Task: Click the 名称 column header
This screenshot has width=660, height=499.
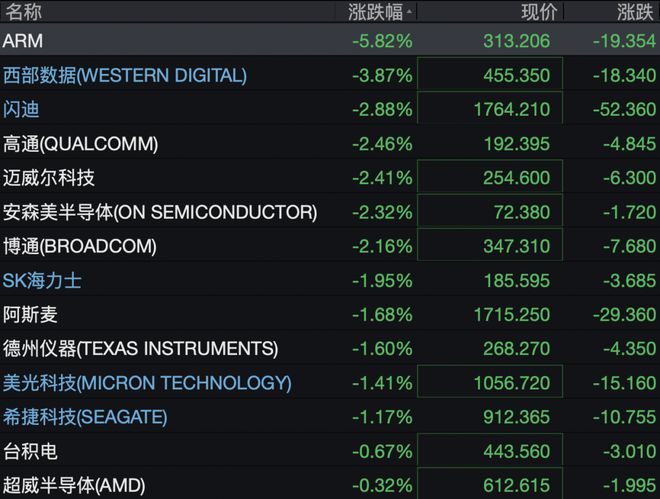Action: (23, 12)
